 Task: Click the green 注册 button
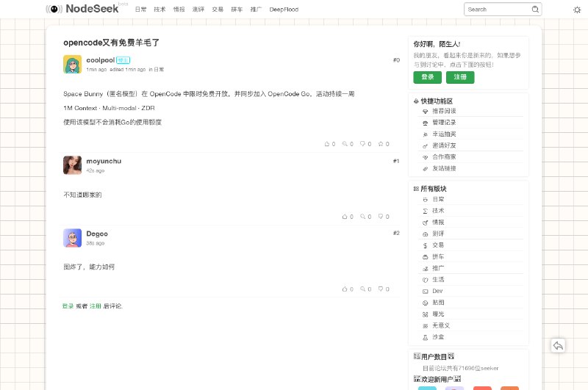point(460,77)
